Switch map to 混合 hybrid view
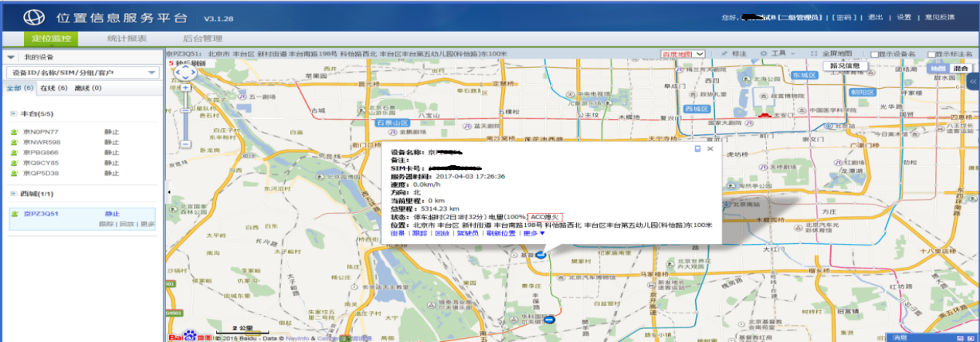Viewport: 980px width, 342px height. (x=960, y=68)
